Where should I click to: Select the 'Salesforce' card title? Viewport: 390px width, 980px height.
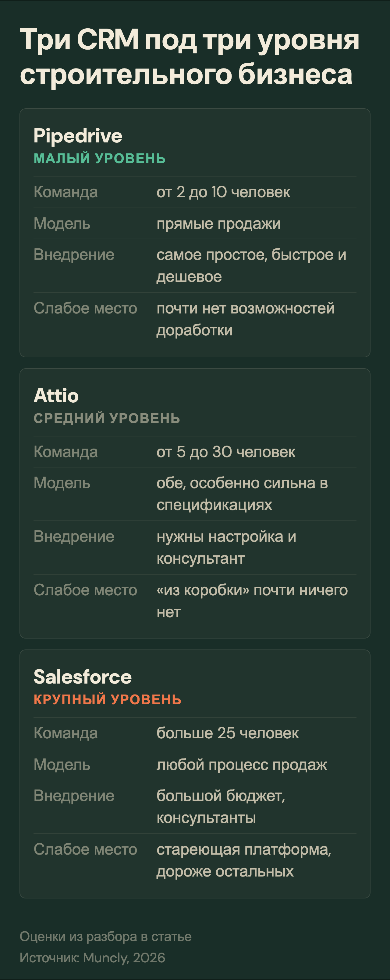[83, 677]
